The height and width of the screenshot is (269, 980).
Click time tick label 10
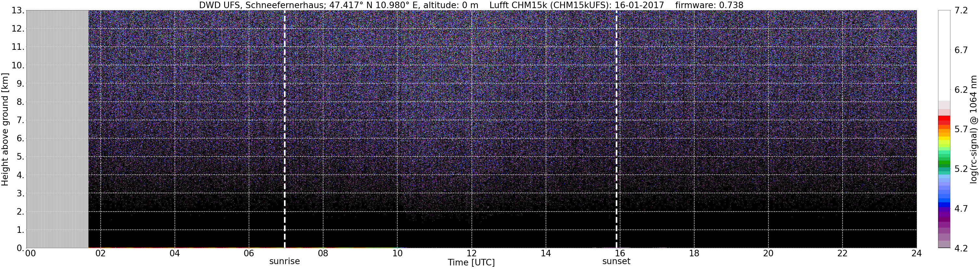tap(397, 254)
